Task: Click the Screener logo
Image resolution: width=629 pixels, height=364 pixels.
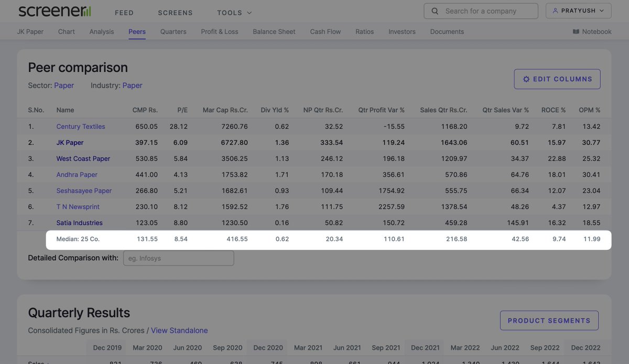Action: point(55,11)
